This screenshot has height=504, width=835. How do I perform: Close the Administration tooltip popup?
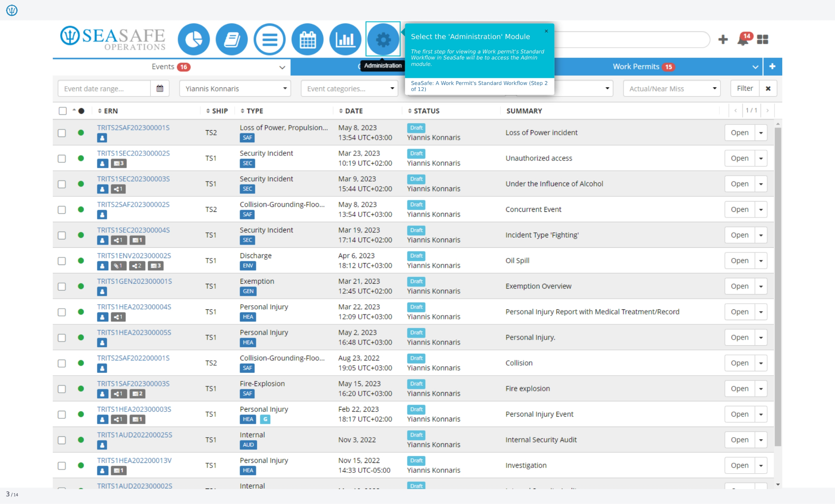(546, 31)
